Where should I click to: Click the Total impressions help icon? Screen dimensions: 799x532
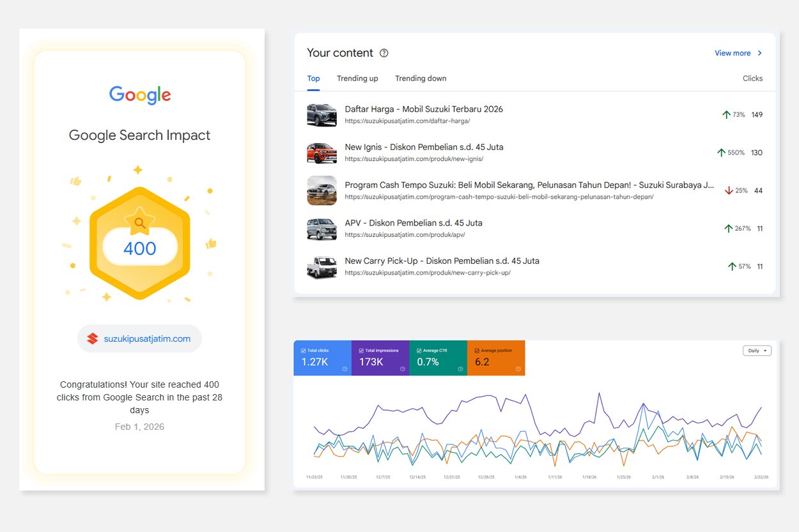click(403, 369)
